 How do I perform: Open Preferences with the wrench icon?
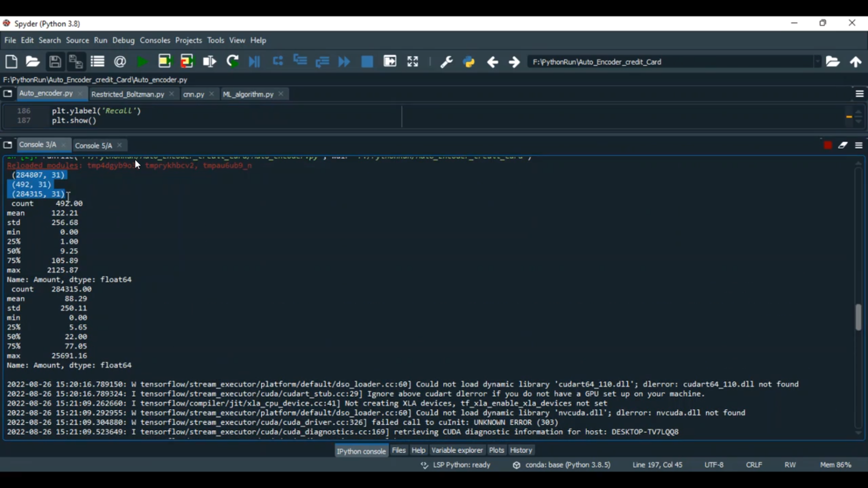point(446,62)
